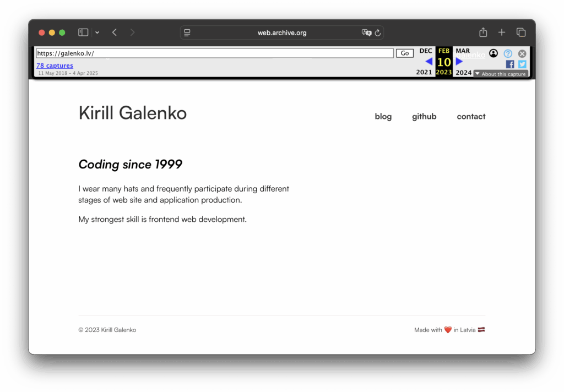
Task: Share this capture on Facebook
Action: (510, 64)
